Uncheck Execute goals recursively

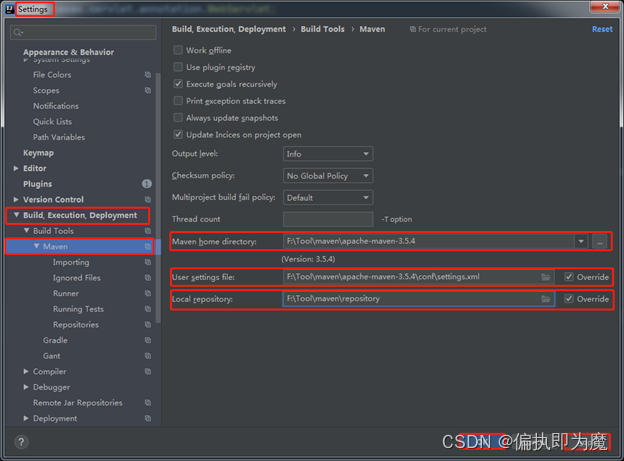pos(178,84)
